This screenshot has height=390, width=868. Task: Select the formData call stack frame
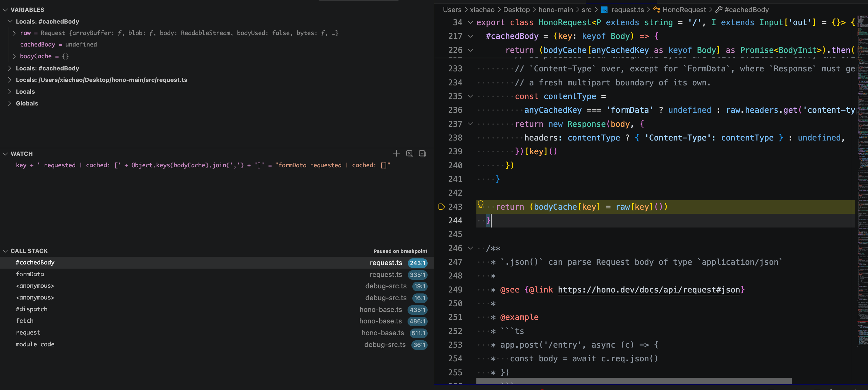point(217,274)
